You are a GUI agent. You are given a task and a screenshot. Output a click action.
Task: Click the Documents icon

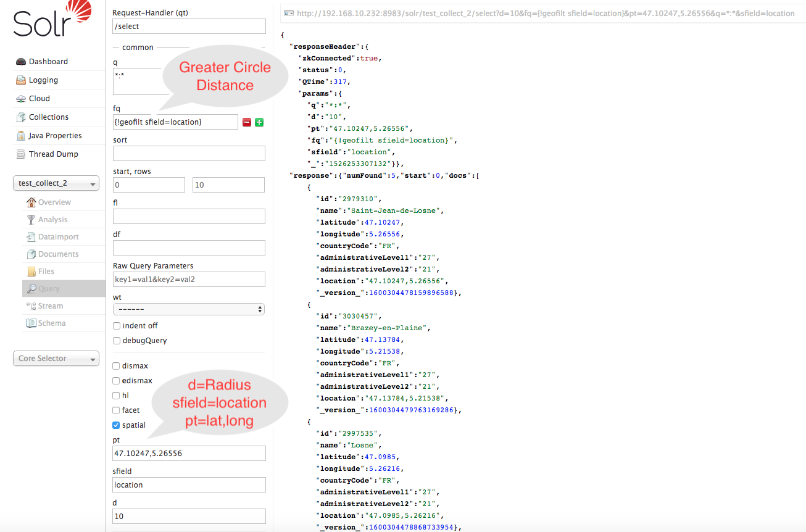click(x=31, y=254)
